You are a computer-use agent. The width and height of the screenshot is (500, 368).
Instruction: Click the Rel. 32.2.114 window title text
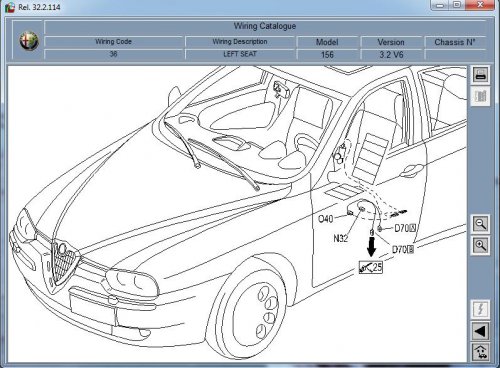coord(39,7)
